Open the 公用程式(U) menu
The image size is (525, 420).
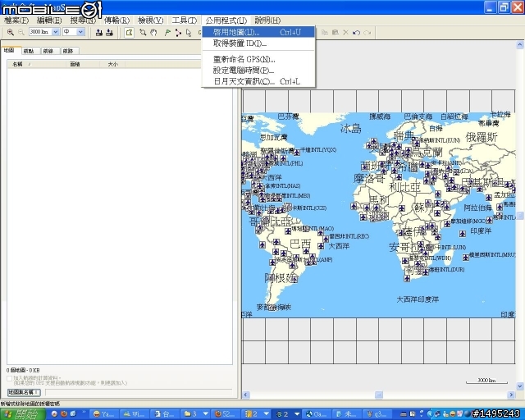pyautogui.click(x=226, y=21)
